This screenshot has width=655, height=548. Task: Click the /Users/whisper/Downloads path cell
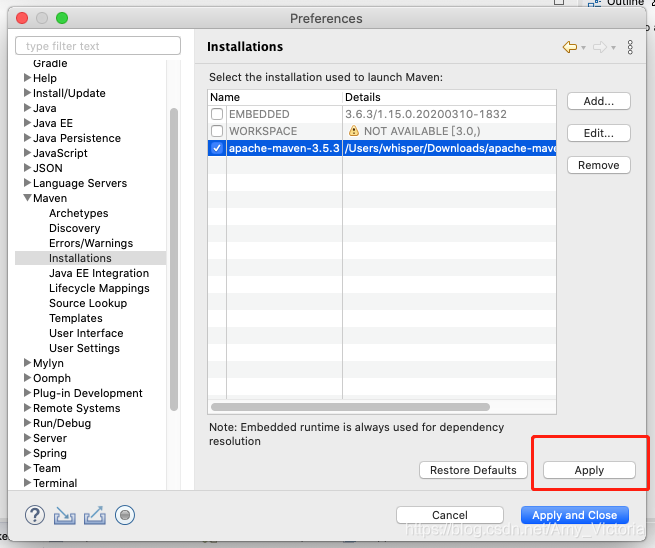pos(450,148)
